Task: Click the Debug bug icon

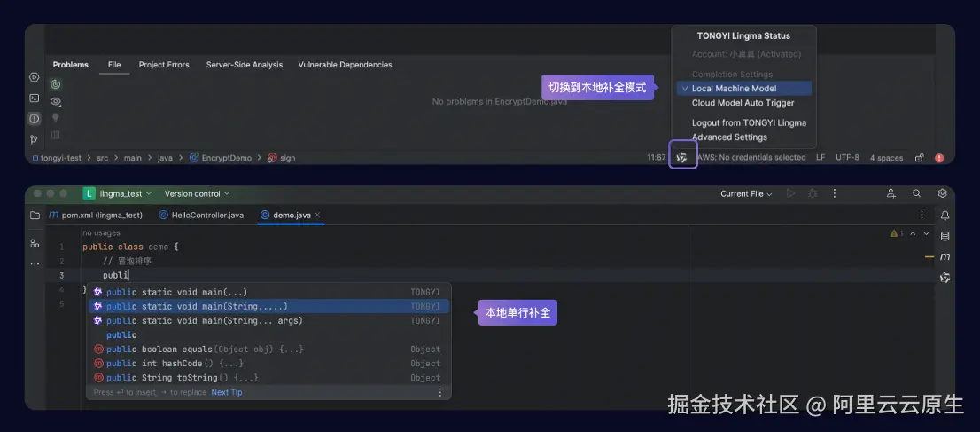Action: coord(813,193)
